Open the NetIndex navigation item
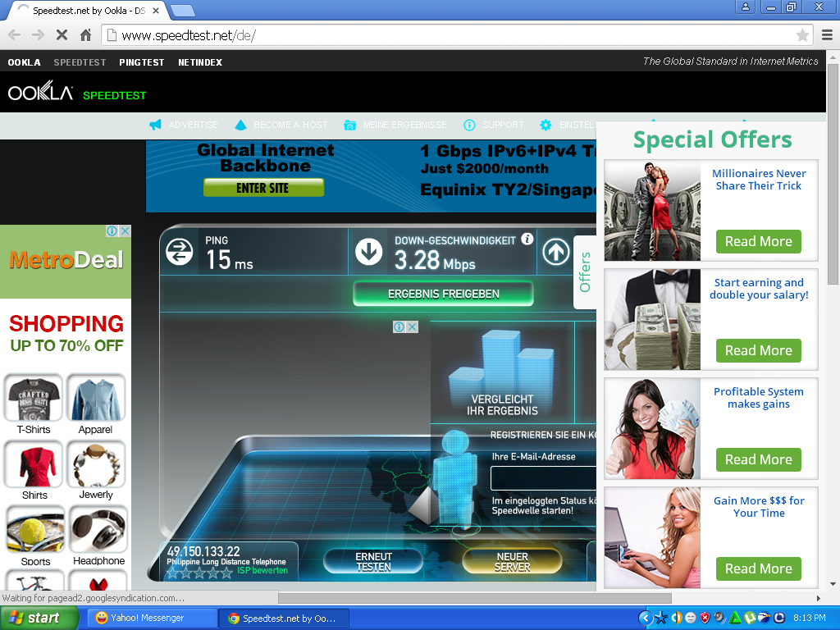Image resolution: width=840 pixels, height=630 pixels. point(200,62)
